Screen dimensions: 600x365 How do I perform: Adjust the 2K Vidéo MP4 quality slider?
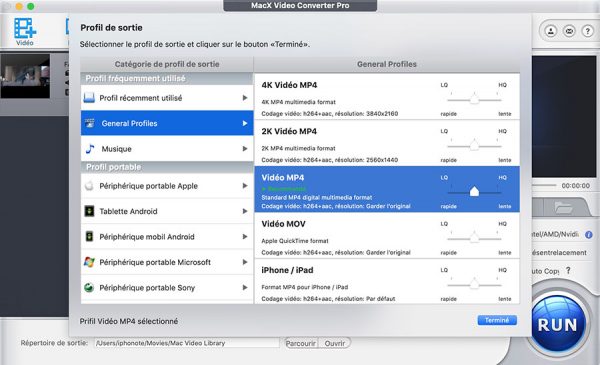474,145
